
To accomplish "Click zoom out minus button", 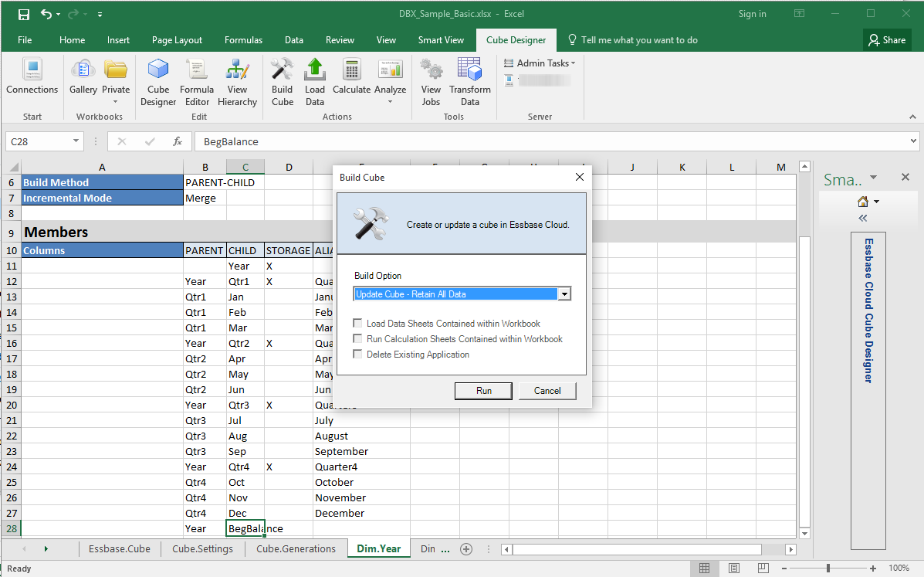I will pyautogui.click(x=784, y=569).
